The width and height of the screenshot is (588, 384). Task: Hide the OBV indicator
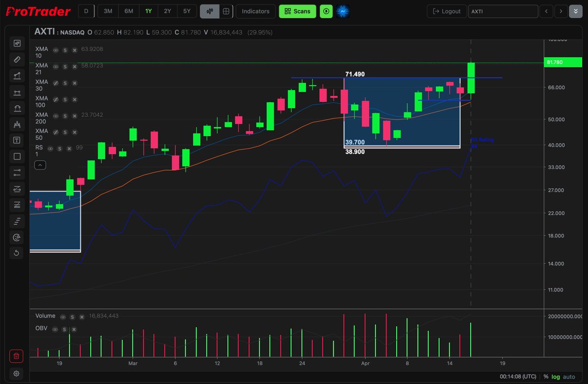click(55, 329)
